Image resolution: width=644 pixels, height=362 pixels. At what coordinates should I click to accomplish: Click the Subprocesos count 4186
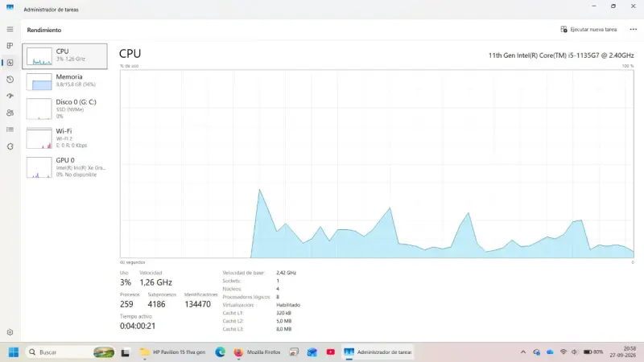click(156, 304)
